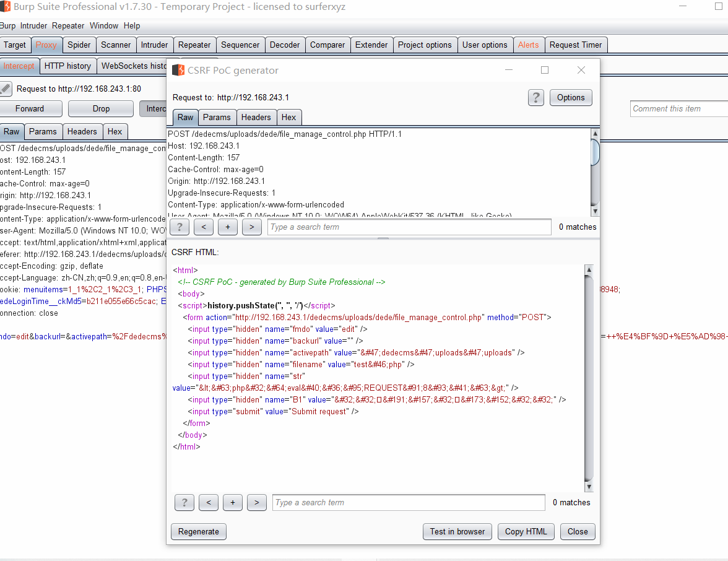Viewport: 728px width, 561px height.
Task: Select the Intercept sub-tab
Action: pos(19,66)
